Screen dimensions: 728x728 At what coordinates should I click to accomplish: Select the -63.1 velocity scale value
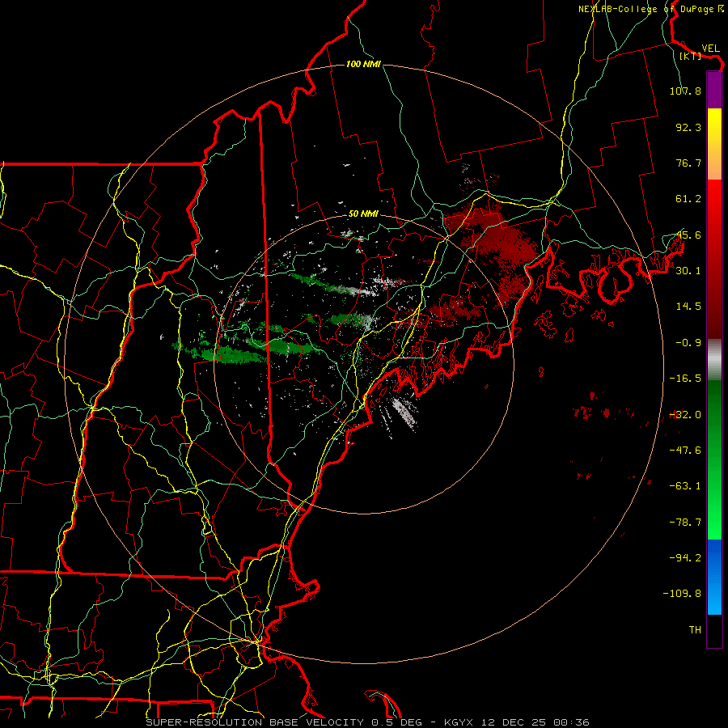685,486
